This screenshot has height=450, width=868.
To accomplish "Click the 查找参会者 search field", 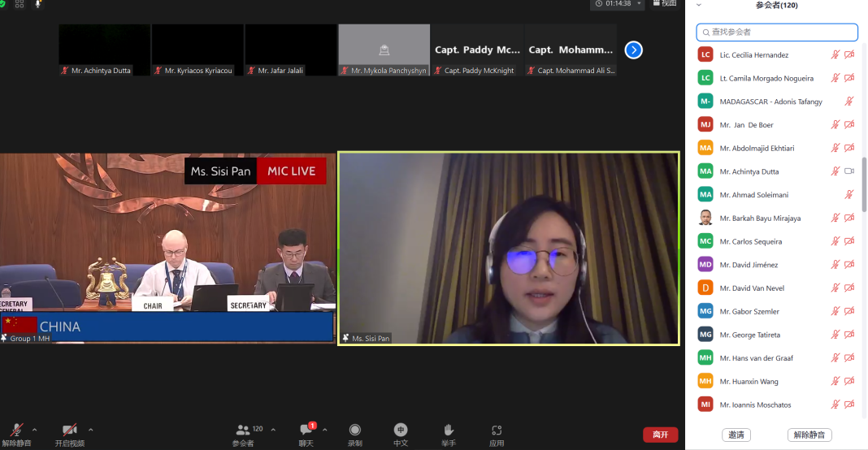I will click(x=777, y=32).
